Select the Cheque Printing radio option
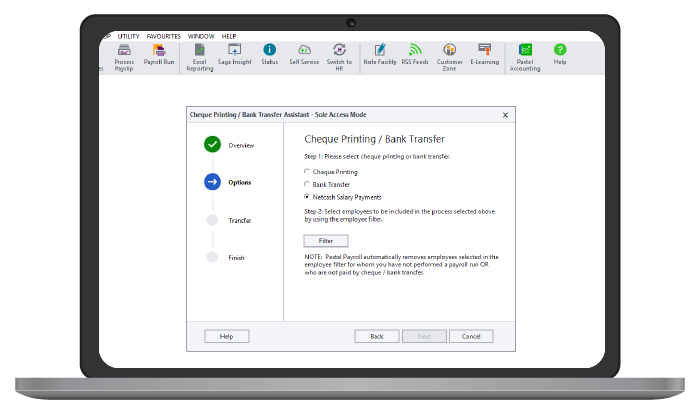700x414 pixels. [x=307, y=171]
